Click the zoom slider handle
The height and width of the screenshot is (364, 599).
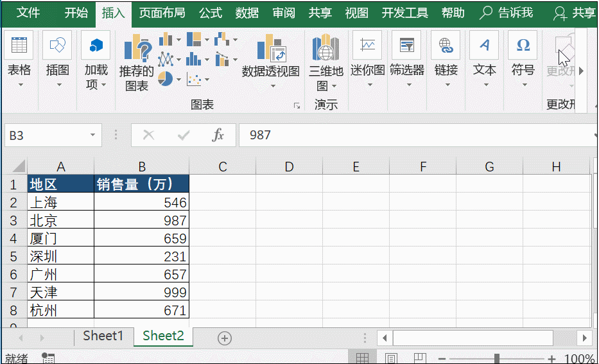[497, 359]
